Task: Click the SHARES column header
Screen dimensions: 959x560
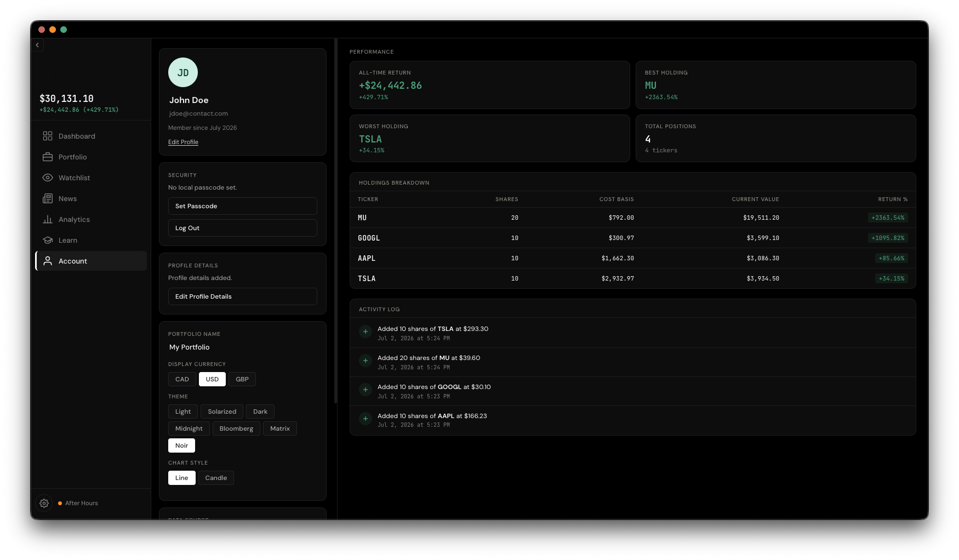Action: 507,199
